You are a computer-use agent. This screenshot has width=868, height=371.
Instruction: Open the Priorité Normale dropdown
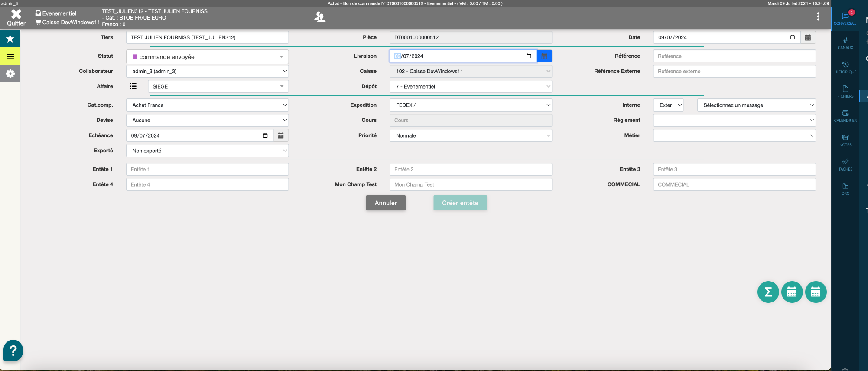[471, 135]
